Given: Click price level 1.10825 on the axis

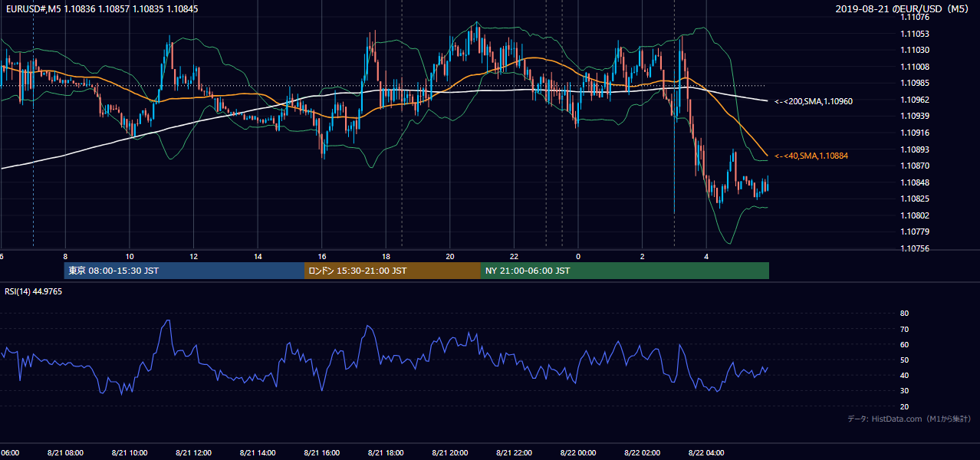Looking at the screenshot, I should 915,199.
